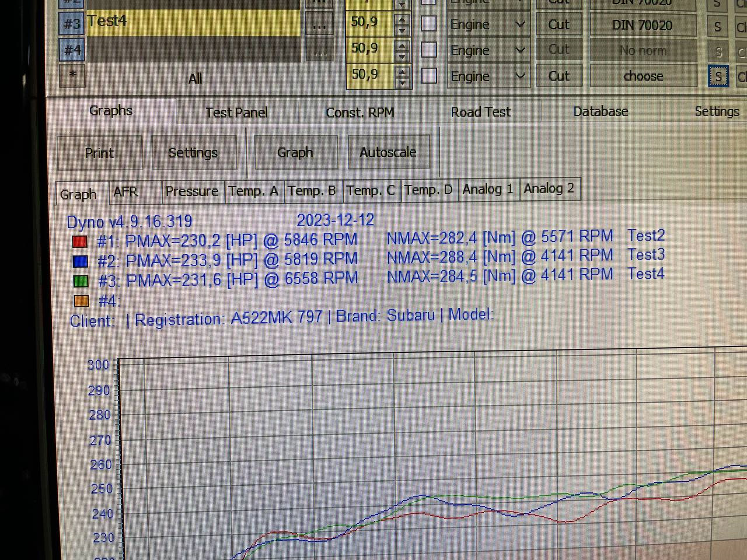The width and height of the screenshot is (747, 560).
Task: Click the 'NMAX=284,5 [Nm] @ 4141 RPM' text for Test4
Action: point(500,275)
